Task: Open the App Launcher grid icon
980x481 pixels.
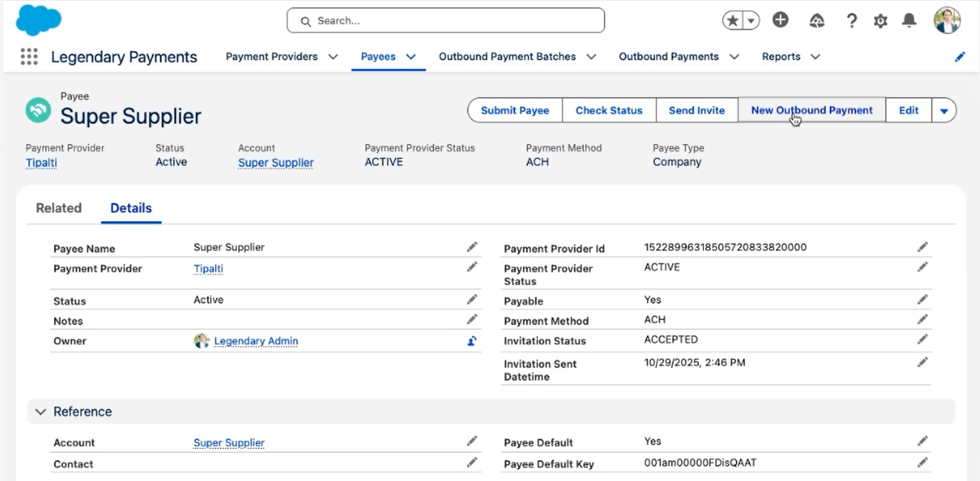Action: point(29,57)
